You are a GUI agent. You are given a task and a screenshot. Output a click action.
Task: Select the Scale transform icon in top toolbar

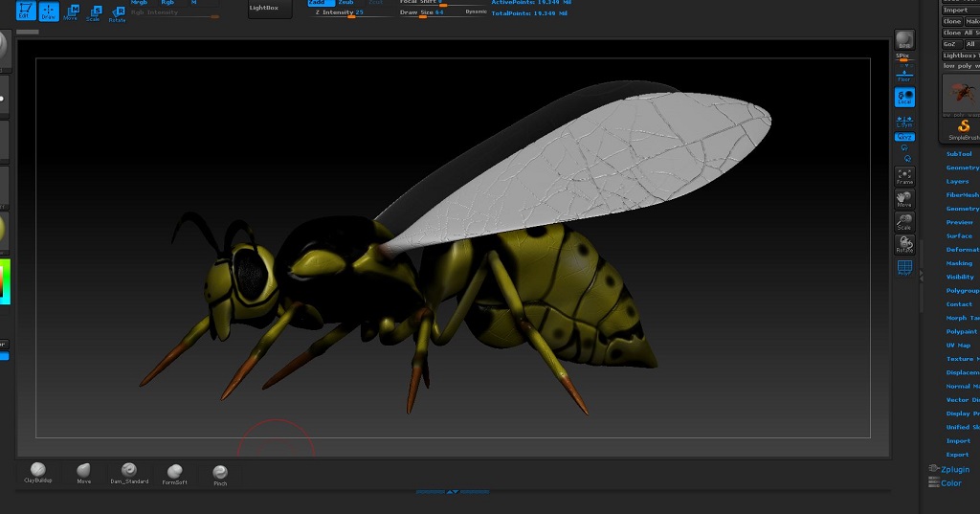94,13
